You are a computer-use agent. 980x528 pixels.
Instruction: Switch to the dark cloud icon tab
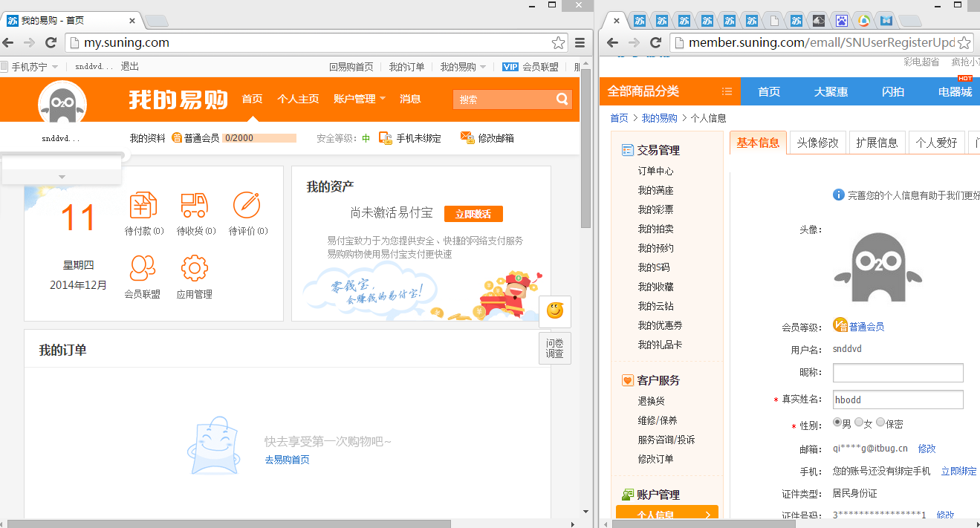point(818,21)
